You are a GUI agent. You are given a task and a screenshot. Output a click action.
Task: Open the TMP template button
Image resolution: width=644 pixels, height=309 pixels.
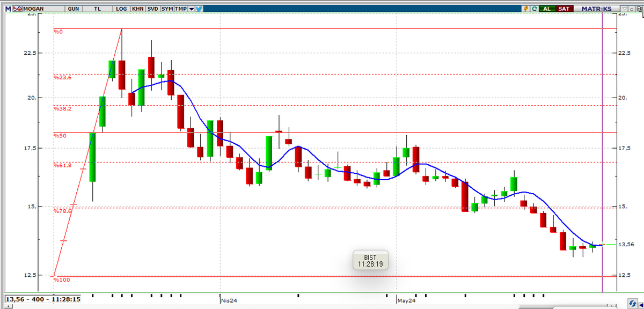tap(181, 9)
